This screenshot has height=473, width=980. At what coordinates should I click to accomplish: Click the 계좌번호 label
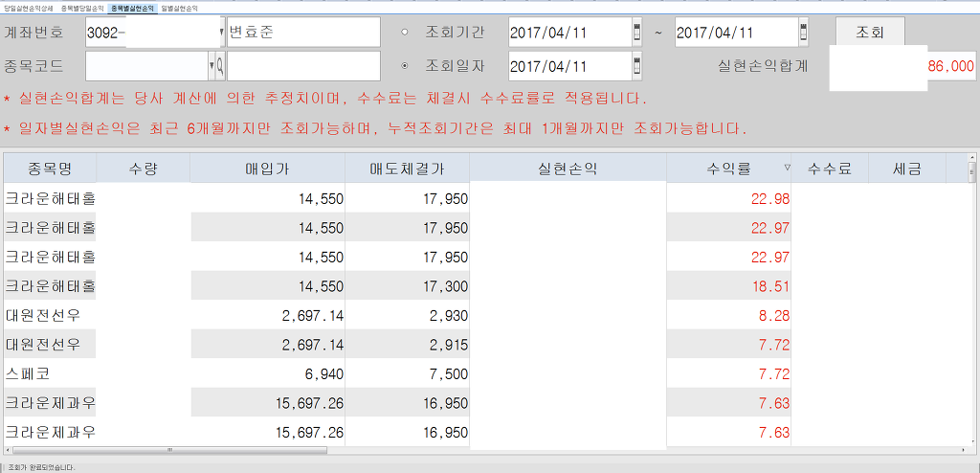pyautogui.click(x=33, y=33)
